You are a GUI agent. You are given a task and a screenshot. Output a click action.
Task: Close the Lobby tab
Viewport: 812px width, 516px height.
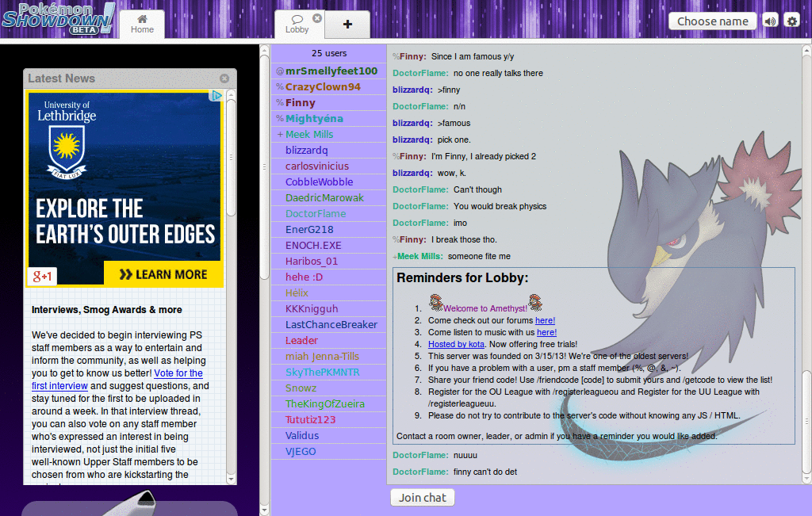tap(317, 18)
